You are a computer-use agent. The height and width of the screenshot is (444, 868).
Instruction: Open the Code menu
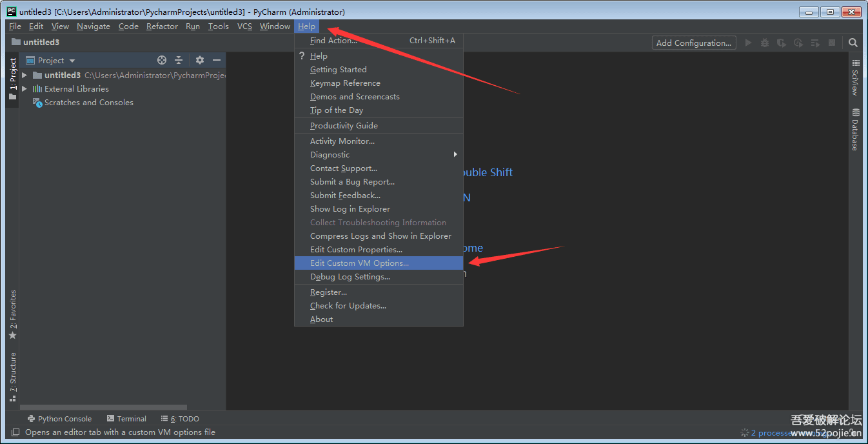(128, 26)
